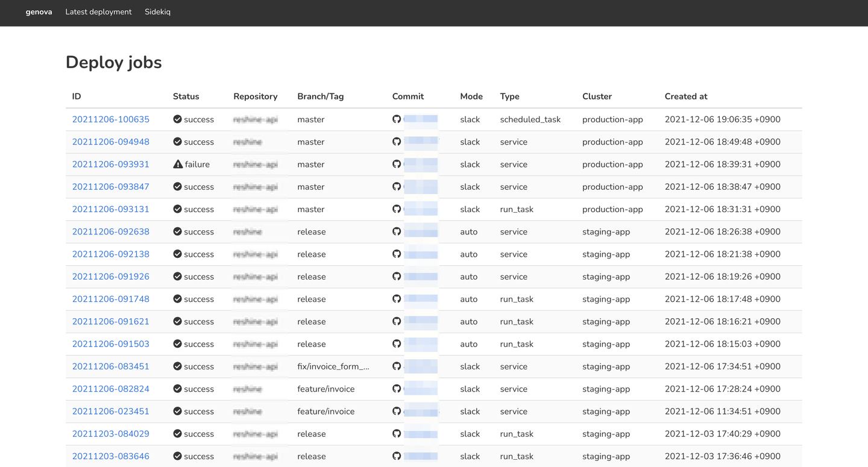Open deploy job 20211206-093931
The height and width of the screenshot is (467, 868).
click(111, 165)
